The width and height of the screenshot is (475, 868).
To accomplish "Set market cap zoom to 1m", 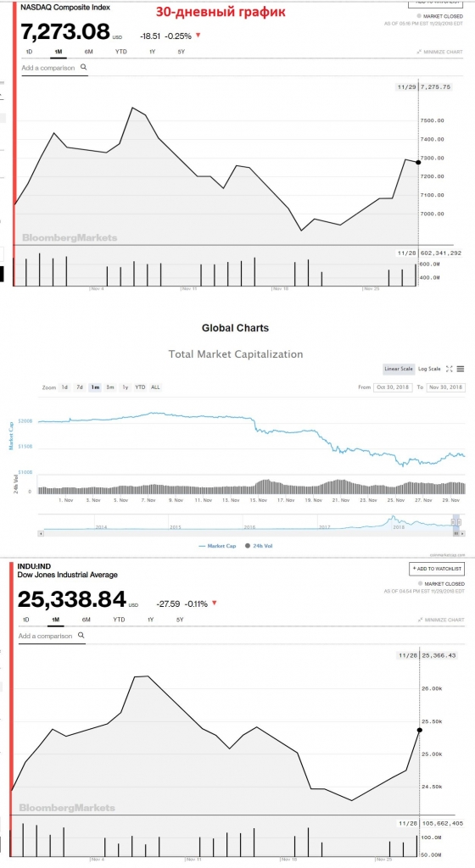I will [95, 387].
